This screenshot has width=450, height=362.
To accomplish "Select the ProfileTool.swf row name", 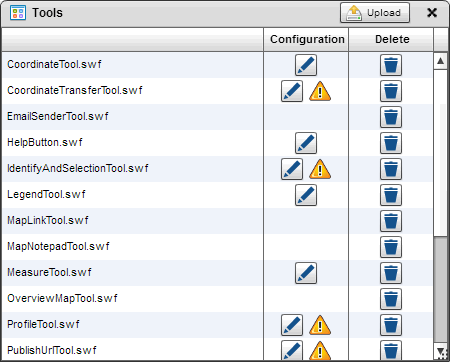I will (43, 324).
